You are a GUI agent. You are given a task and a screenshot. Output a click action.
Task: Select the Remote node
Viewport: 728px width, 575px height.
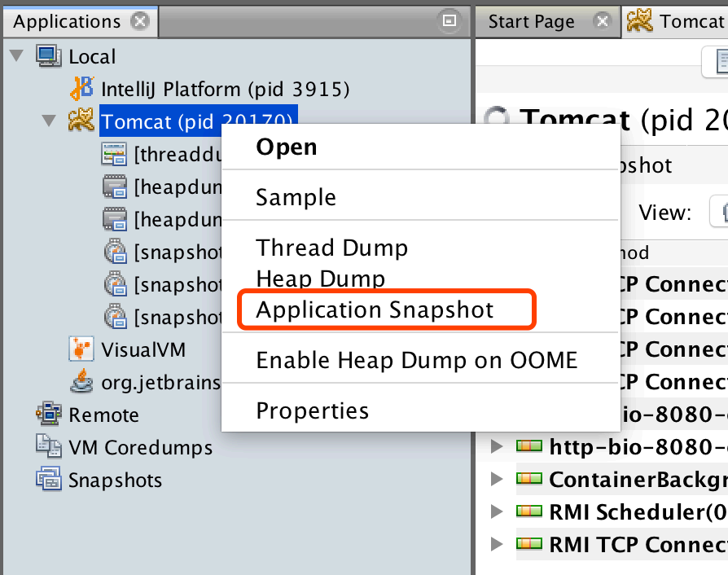tap(103, 415)
